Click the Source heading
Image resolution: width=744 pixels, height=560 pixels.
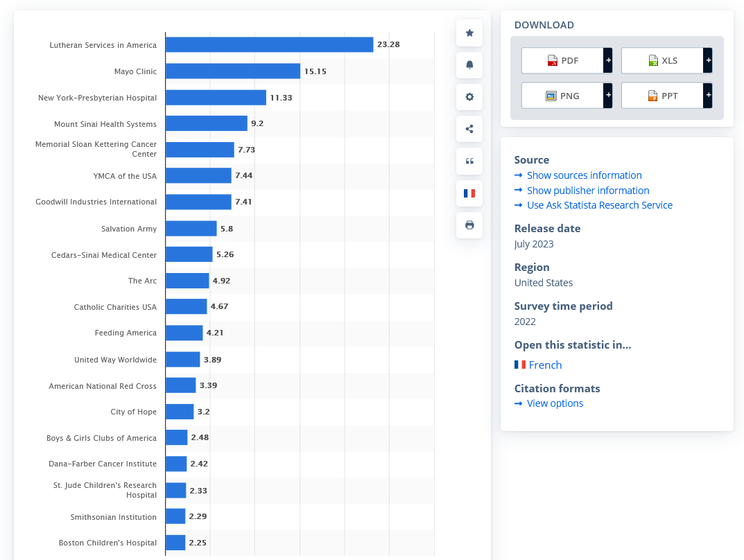(532, 160)
